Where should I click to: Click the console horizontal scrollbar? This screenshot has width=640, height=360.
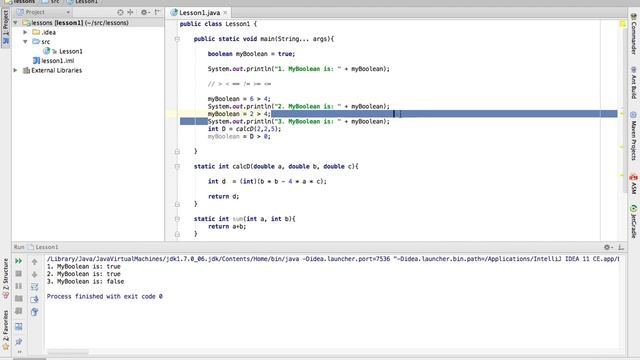(68, 351)
